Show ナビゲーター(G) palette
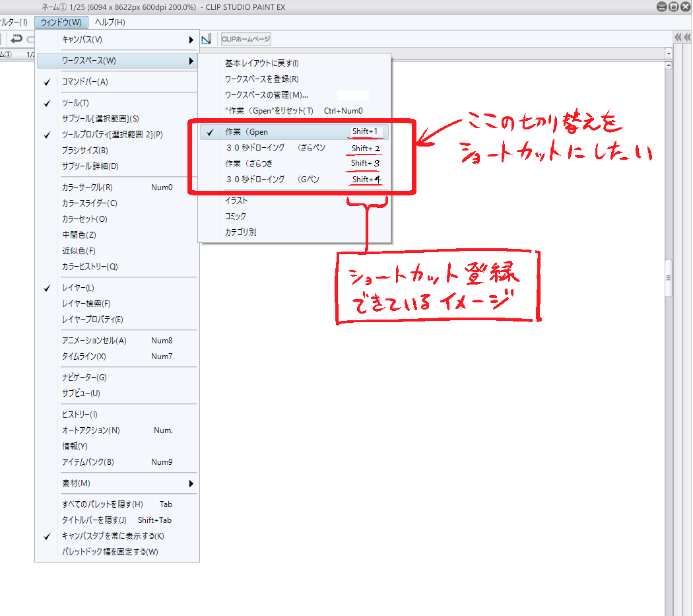The image size is (693, 616). (x=117, y=378)
